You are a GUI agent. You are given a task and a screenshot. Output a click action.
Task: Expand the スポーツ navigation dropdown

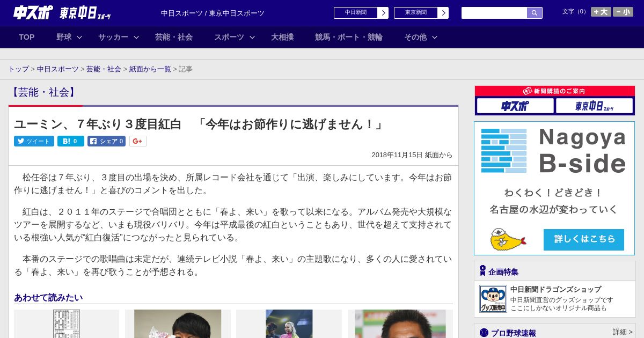click(x=235, y=37)
